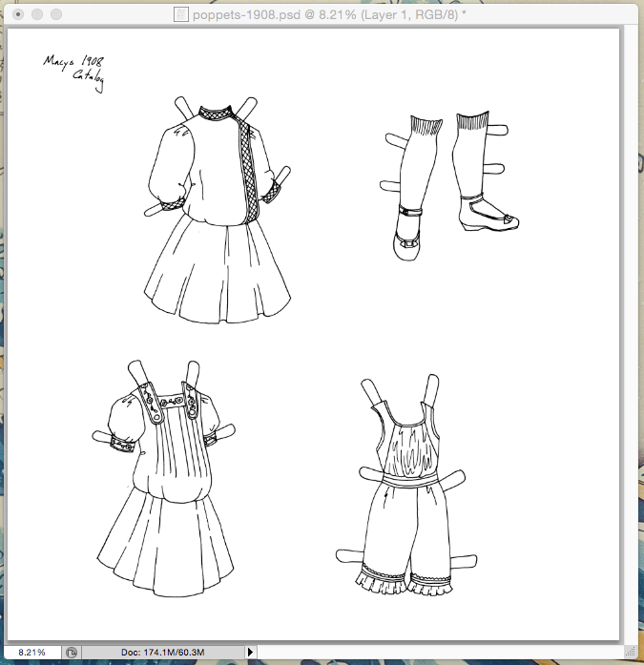644x665 pixels.
Task: Click the window resize grip in the corner
Action: pyautogui.click(x=631, y=652)
